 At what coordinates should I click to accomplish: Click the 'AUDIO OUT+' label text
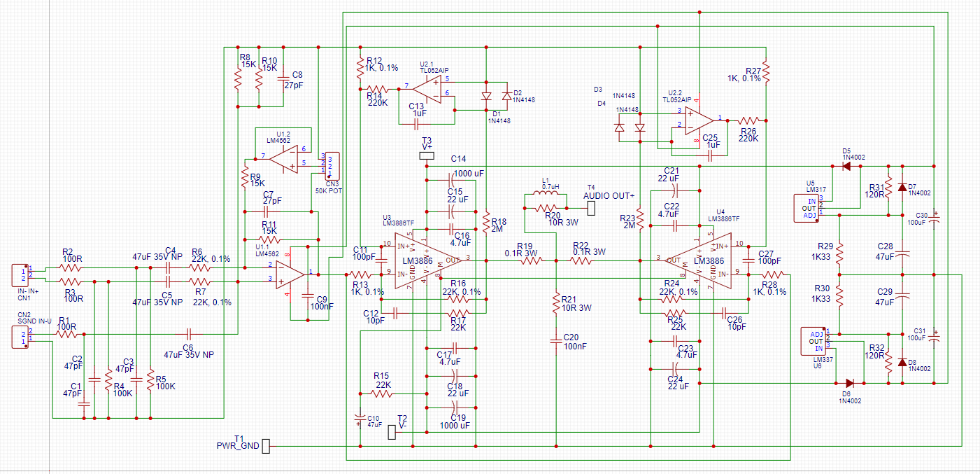609,195
